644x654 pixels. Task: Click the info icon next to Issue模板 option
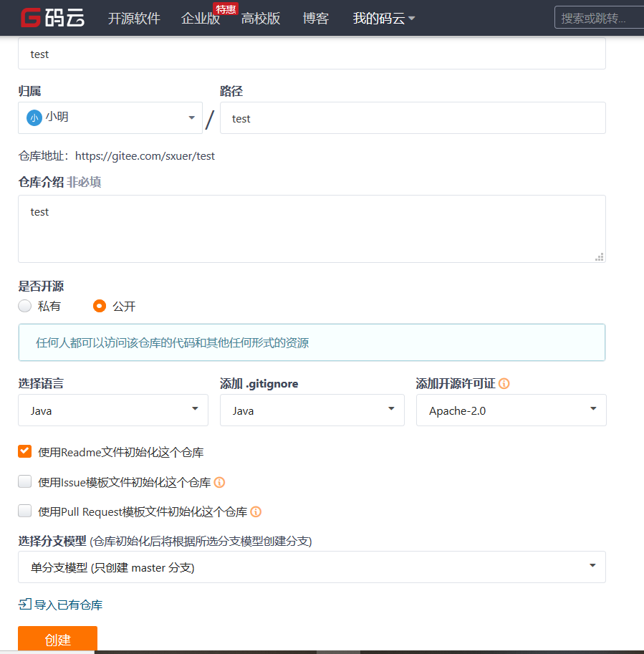click(219, 482)
